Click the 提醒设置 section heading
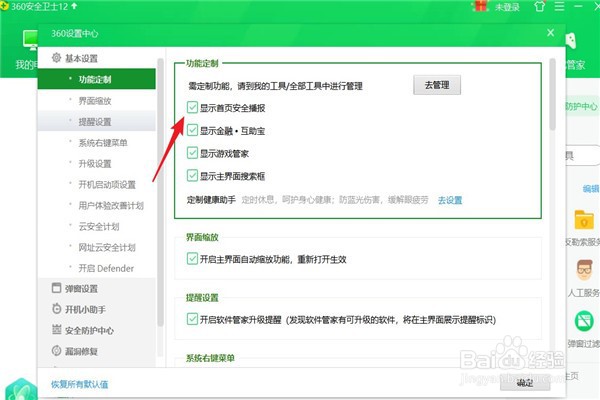This screenshot has width=600, height=400. pos(202,298)
